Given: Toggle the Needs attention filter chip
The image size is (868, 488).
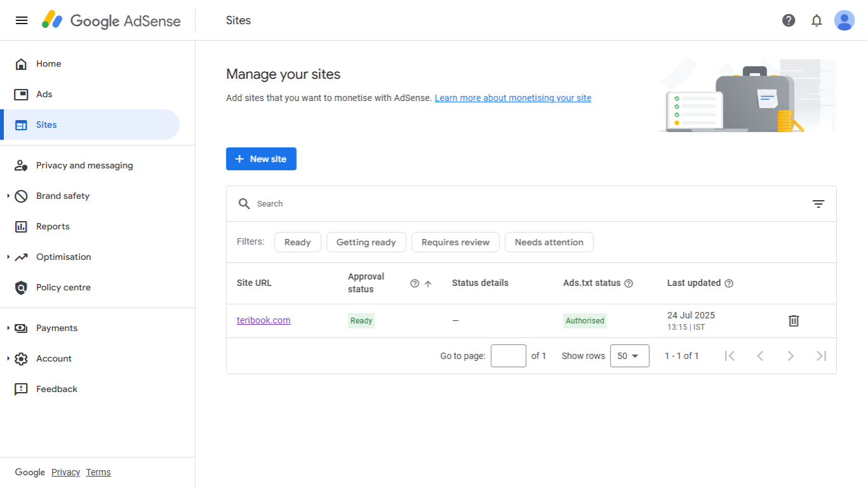Looking at the screenshot, I should (x=549, y=242).
